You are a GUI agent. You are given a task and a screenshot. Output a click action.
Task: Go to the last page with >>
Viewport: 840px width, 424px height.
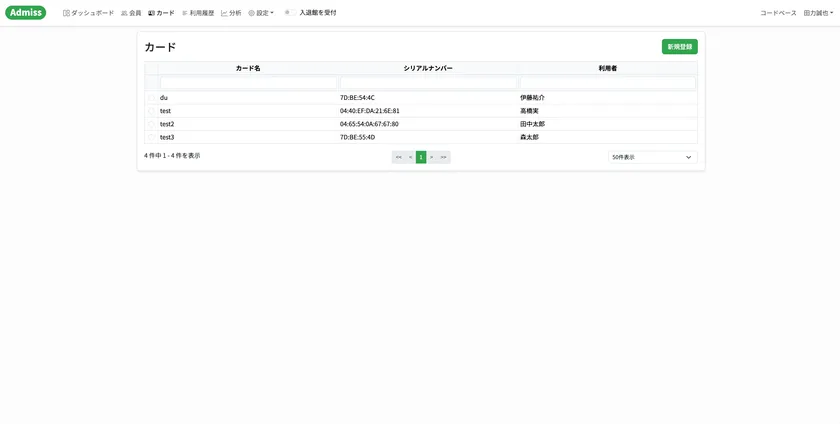(x=443, y=157)
